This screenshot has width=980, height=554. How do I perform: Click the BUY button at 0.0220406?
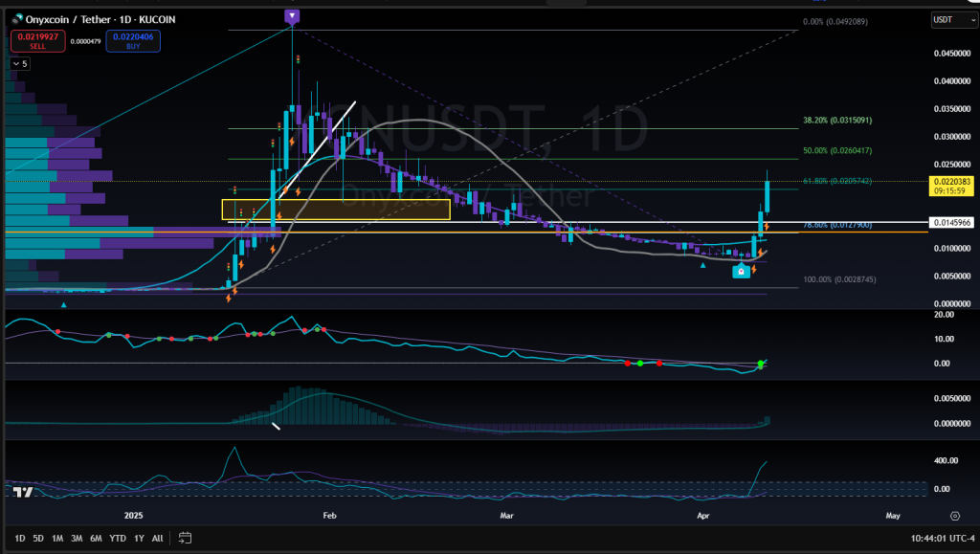point(133,40)
